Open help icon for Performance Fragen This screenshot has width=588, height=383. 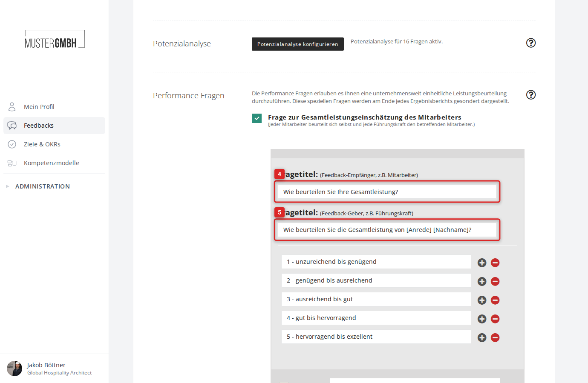[x=531, y=94]
